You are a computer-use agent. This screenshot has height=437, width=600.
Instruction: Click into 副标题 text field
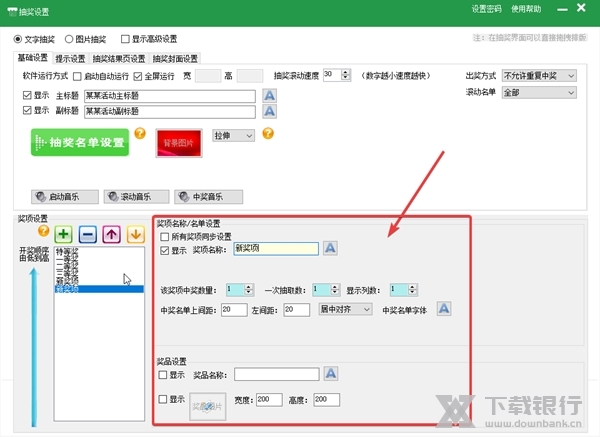point(170,111)
